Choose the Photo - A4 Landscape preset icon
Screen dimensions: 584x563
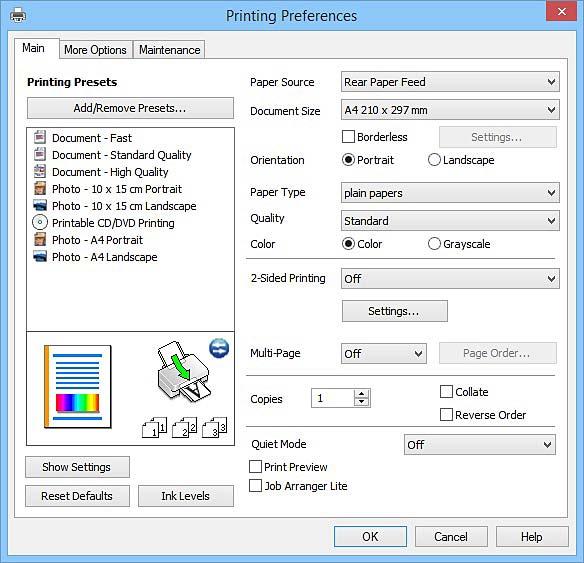(x=40, y=257)
